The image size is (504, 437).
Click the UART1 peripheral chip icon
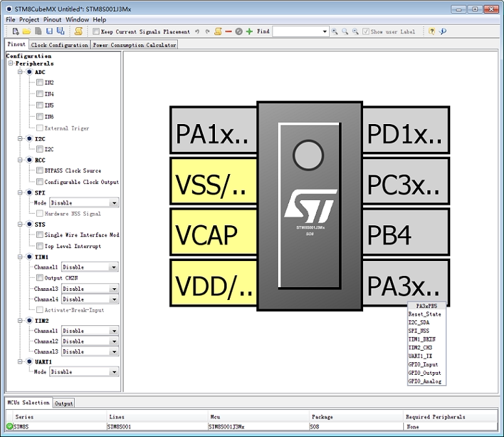point(29,362)
